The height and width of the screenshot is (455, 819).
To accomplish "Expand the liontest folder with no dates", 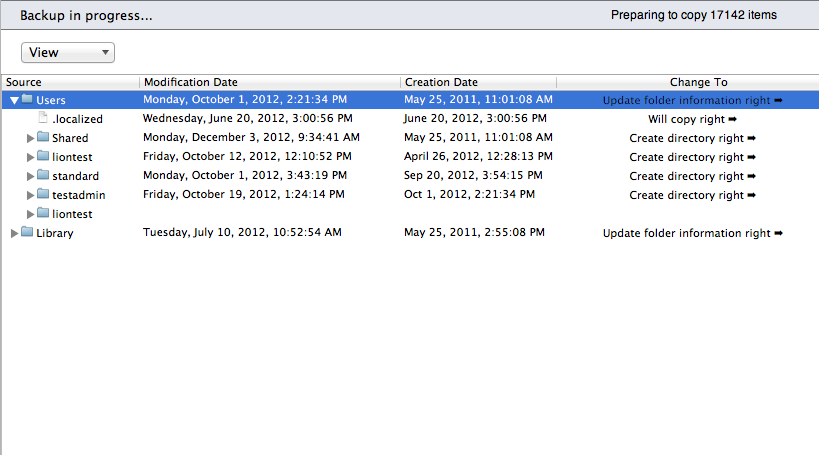I will point(30,214).
